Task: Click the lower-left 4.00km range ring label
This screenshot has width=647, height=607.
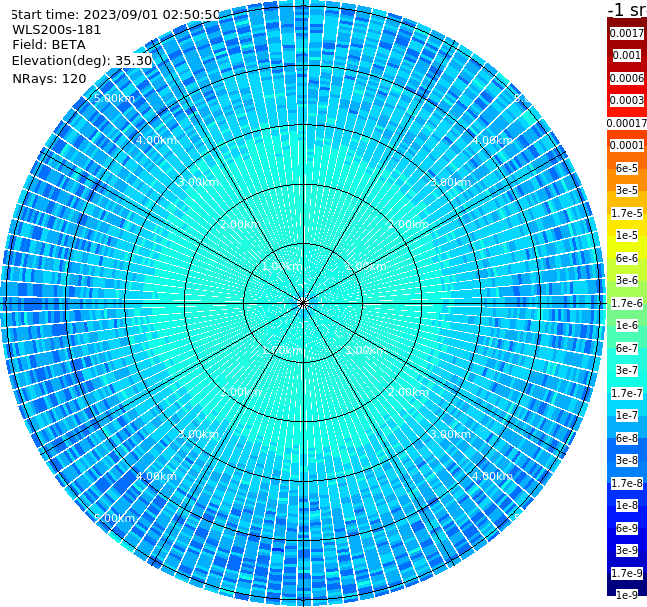Action: (156, 476)
